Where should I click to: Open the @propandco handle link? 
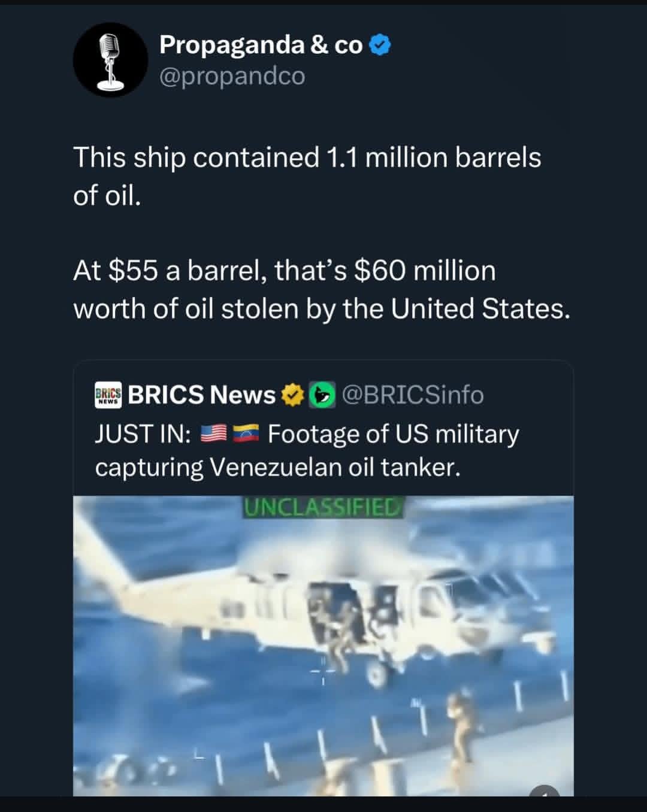coord(232,76)
